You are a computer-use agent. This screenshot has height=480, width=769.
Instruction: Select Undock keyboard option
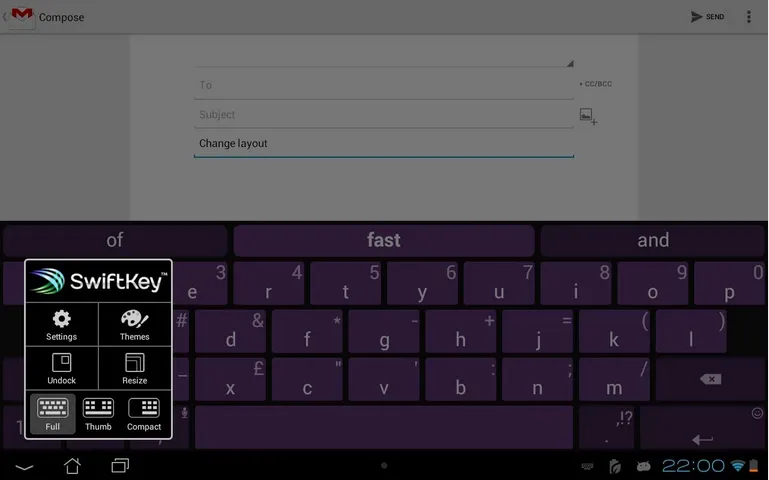pyautogui.click(x=61, y=368)
